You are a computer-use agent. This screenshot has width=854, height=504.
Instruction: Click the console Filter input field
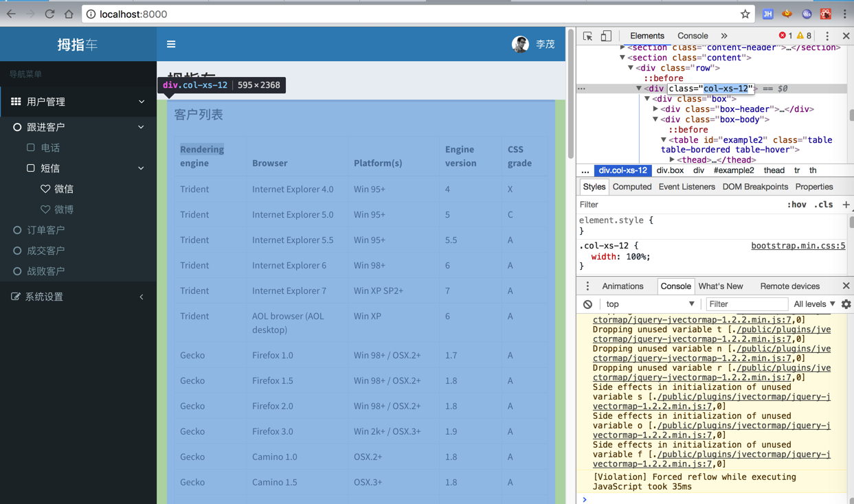click(747, 304)
